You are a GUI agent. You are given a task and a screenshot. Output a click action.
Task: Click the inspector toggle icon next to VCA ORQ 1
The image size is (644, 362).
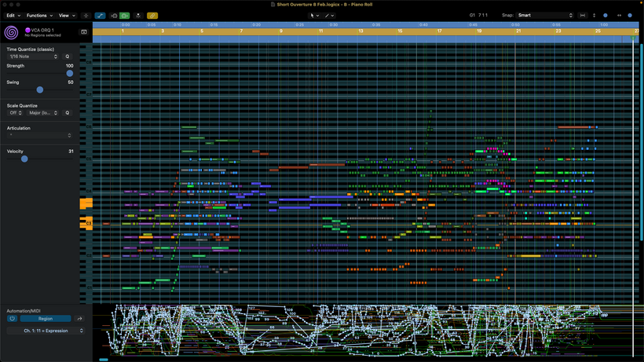click(x=84, y=32)
